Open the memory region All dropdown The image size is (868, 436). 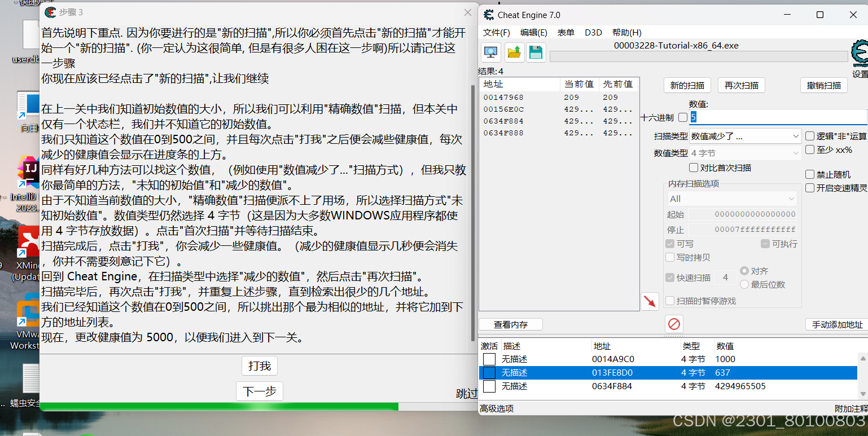coord(733,199)
